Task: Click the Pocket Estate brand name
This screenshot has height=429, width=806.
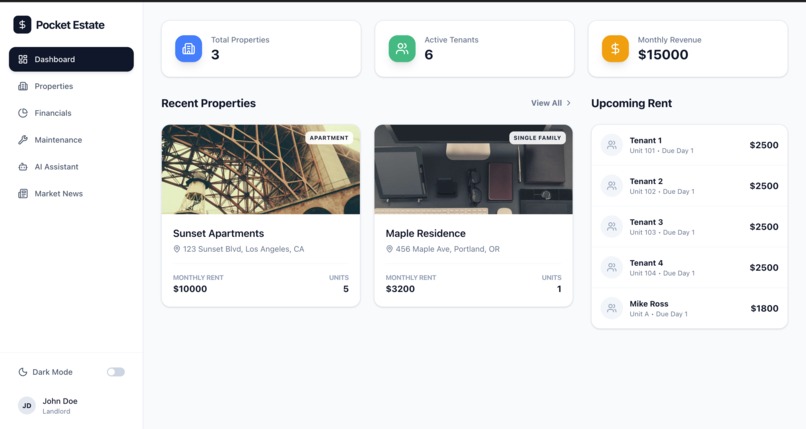Action: pos(70,25)
